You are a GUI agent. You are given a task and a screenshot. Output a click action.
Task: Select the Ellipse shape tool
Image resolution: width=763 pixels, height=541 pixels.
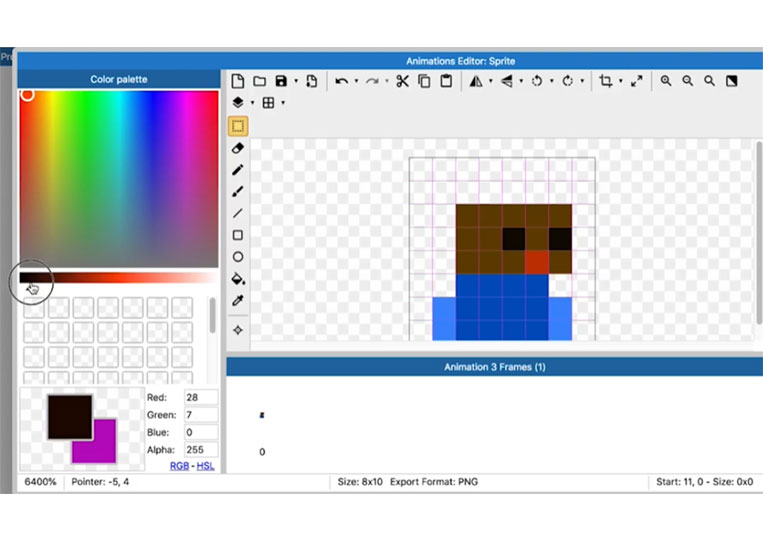[x=238, y=257]
